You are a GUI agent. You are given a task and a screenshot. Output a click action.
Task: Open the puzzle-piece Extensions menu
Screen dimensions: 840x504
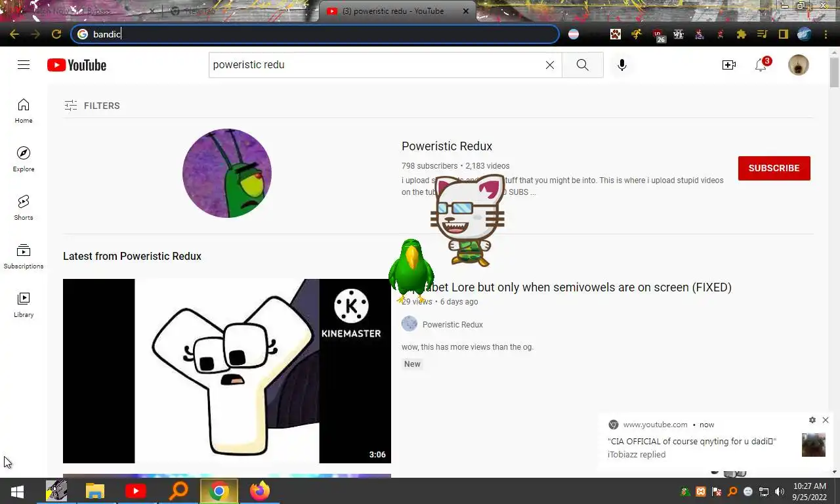tap(742, 34)
